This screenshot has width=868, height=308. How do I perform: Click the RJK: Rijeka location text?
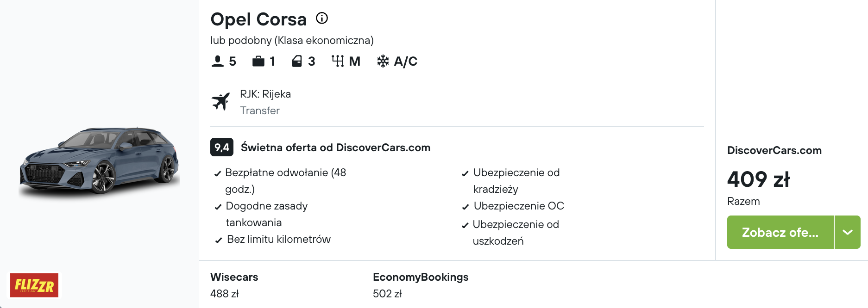click(x=265, y=94)
